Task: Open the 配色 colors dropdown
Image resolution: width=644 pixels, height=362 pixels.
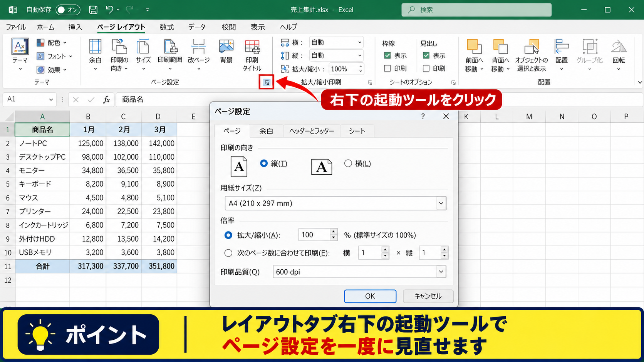Action: click(x=52, y=43)
